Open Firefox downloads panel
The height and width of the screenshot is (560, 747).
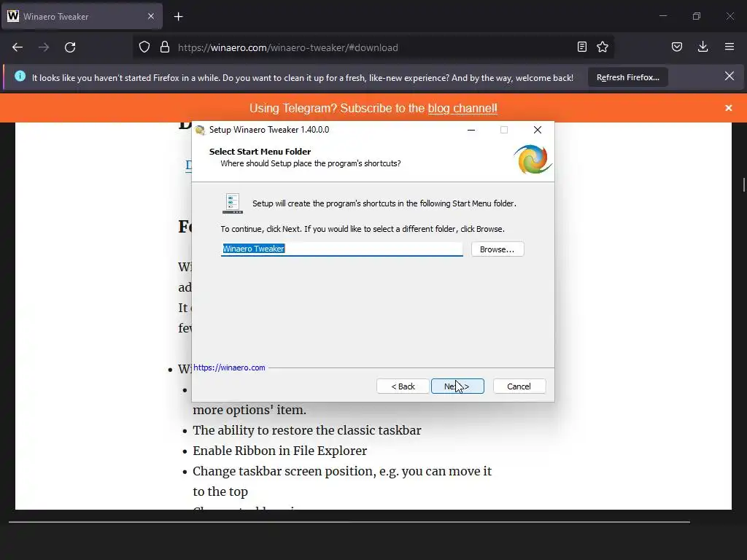[x=703, y=47]
